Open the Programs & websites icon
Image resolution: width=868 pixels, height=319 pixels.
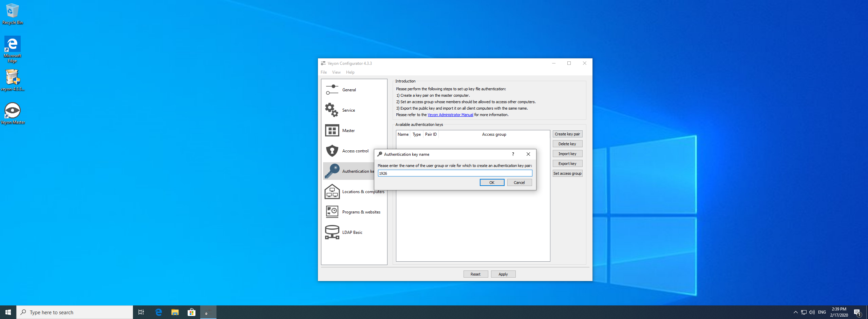tap(332, 212)
